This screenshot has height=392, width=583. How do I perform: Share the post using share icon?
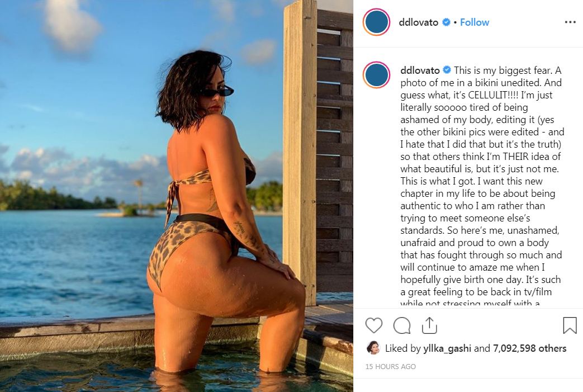point(429,325)
